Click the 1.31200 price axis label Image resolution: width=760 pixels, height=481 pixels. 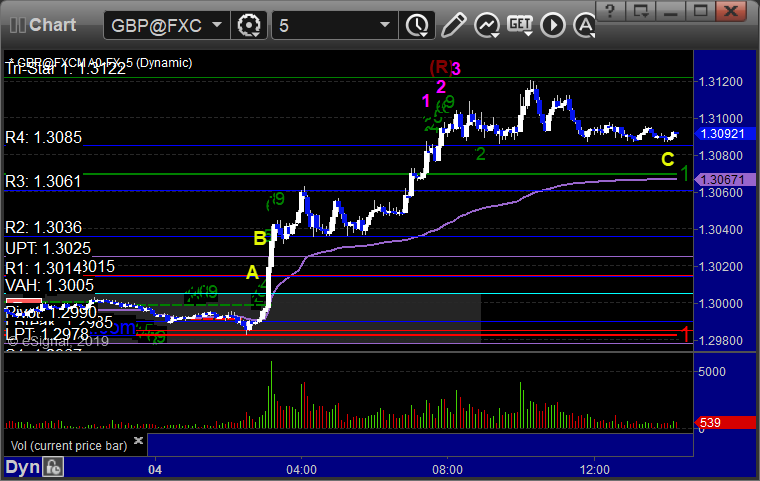click(720, 81)
